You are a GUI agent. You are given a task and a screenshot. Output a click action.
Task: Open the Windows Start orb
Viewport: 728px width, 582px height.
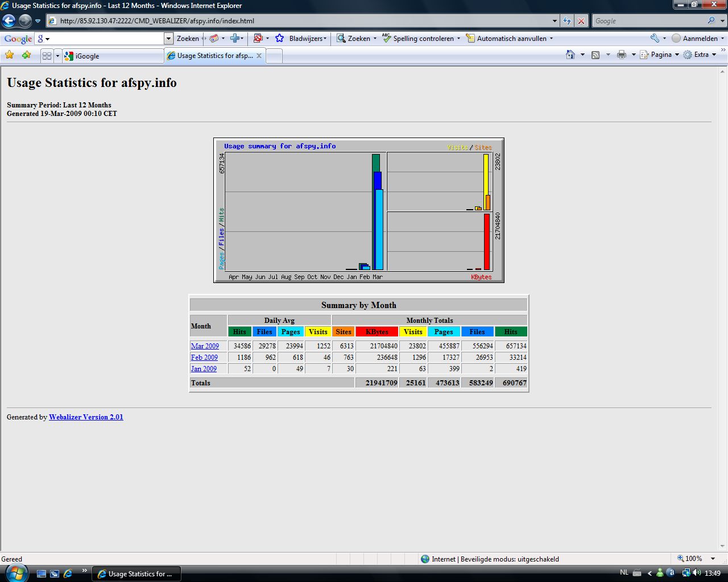pos(16,572)
